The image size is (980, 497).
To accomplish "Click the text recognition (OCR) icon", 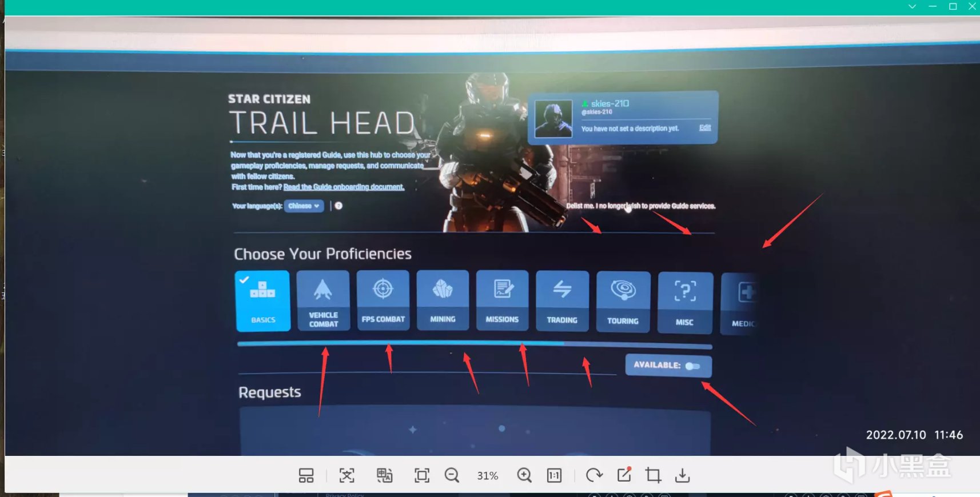I will (x=346, y=475).
